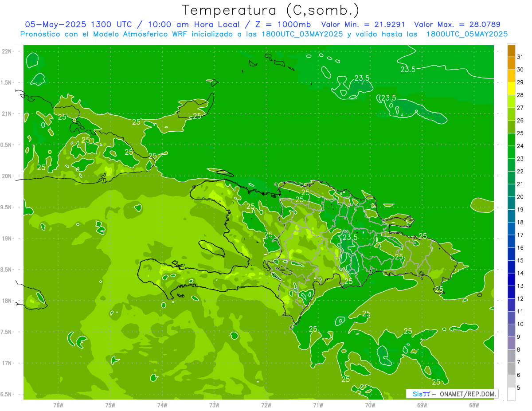This screenshot has height=411, width=532.
Task: Click the '72W' longitude axis label
Action: pyautogui.click(x=266, y=405)
